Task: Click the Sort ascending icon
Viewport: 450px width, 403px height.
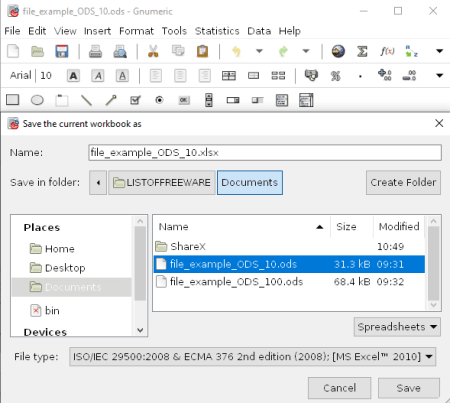Action: pyautogui.click(x=411, y=51)
